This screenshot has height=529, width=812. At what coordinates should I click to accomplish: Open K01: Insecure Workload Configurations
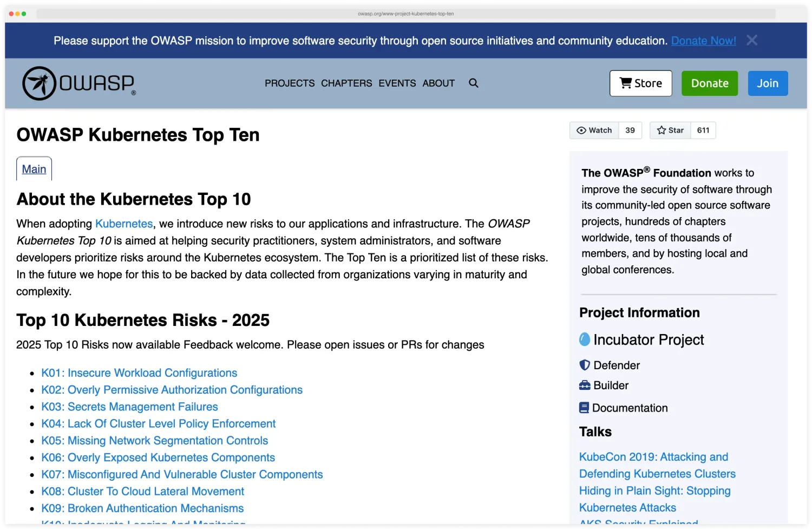[x=139, y=373]
